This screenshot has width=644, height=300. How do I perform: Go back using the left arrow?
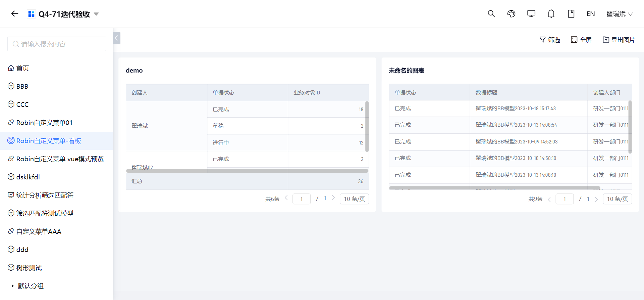tap(14, 14)
